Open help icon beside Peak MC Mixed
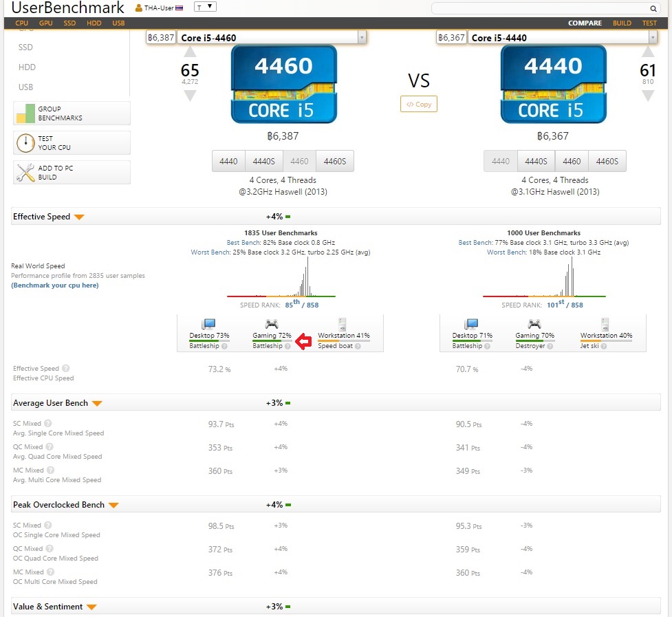The height and width of the screenshot is (617, 672). pyautogui.click(x=50, y=572)
